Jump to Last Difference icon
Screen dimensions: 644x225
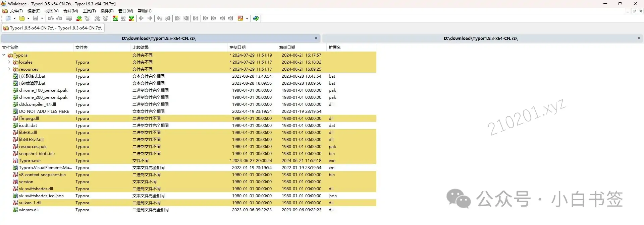click(131, 18)
